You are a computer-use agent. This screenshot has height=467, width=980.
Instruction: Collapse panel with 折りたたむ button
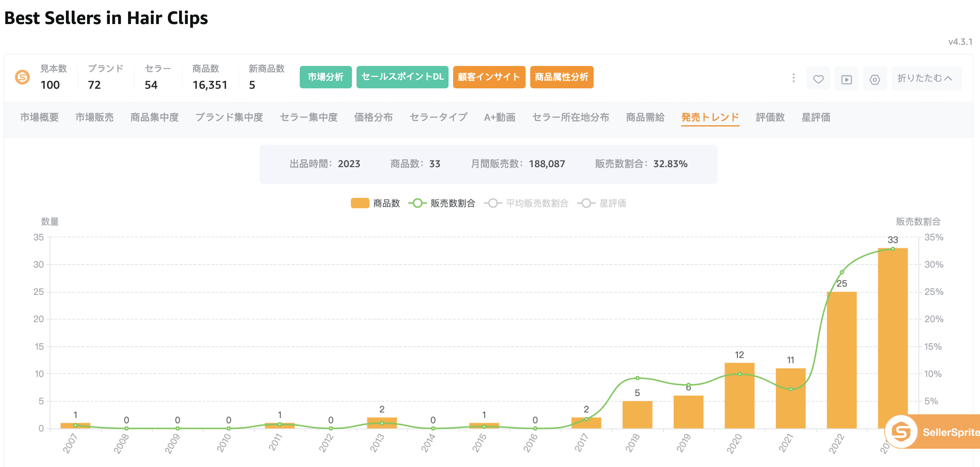[926, 78]
